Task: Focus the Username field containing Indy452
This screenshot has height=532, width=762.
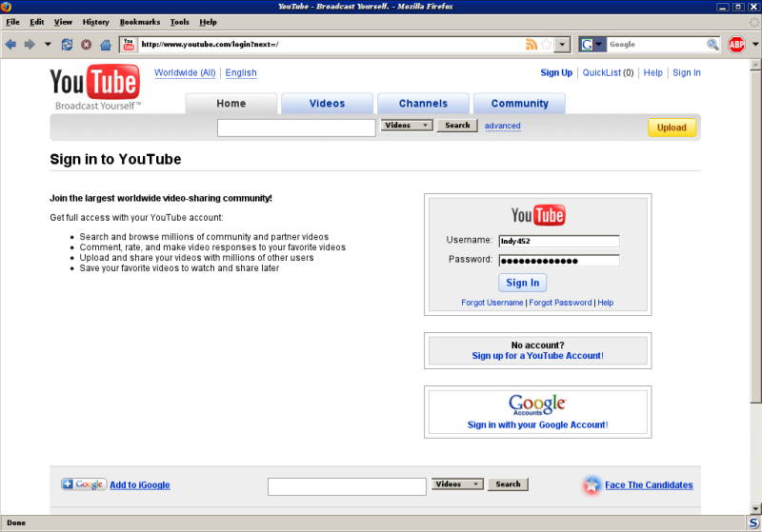Action: pos(559,241)
